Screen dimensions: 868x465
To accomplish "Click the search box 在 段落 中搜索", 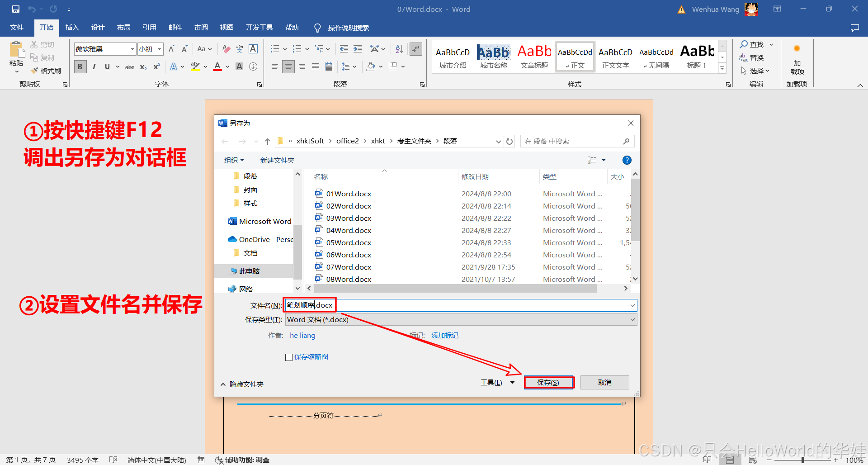I will (x=577, y=141).
